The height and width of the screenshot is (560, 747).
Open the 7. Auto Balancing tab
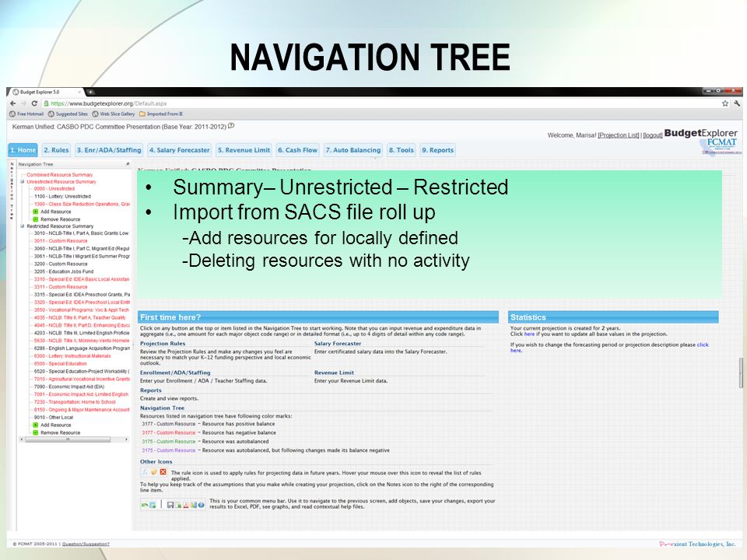(353, 150)
